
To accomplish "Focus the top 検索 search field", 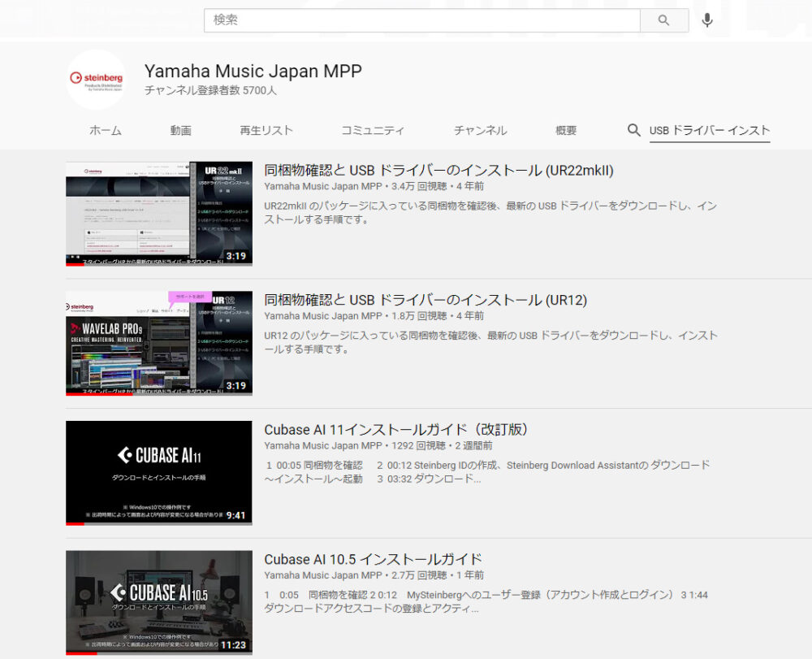I will pos(422,20).
